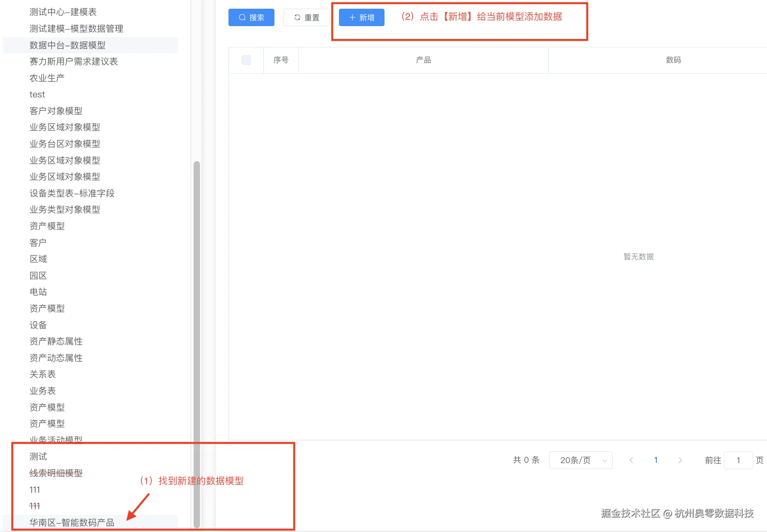This screenshot has width=767, height=532.
Task: Click the page number input next to 前往
Action: 738,460
